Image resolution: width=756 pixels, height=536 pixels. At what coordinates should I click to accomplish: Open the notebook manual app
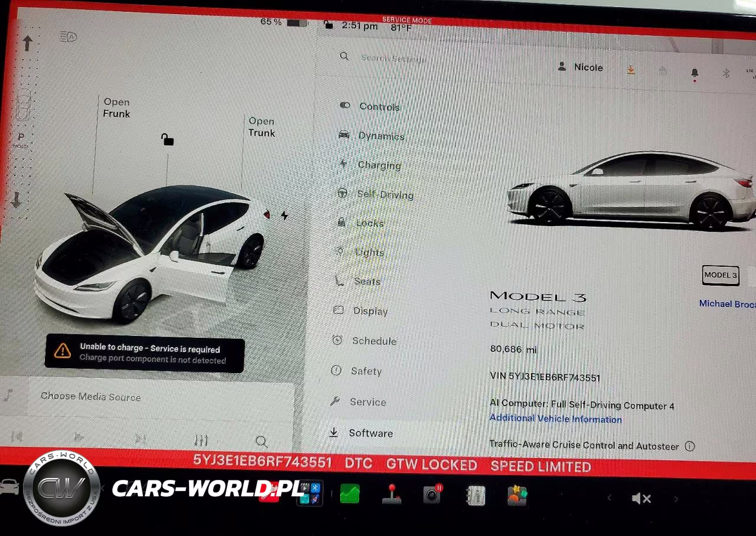coord(475,496)
